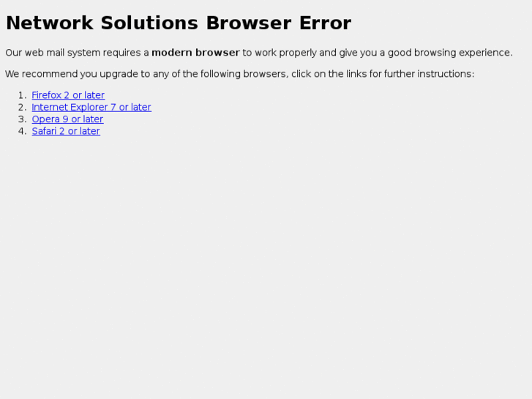The image size is (532, 399).
Task: Click the phrase 'following browsers' in second paragraph
Action: (x=243, y=74)
